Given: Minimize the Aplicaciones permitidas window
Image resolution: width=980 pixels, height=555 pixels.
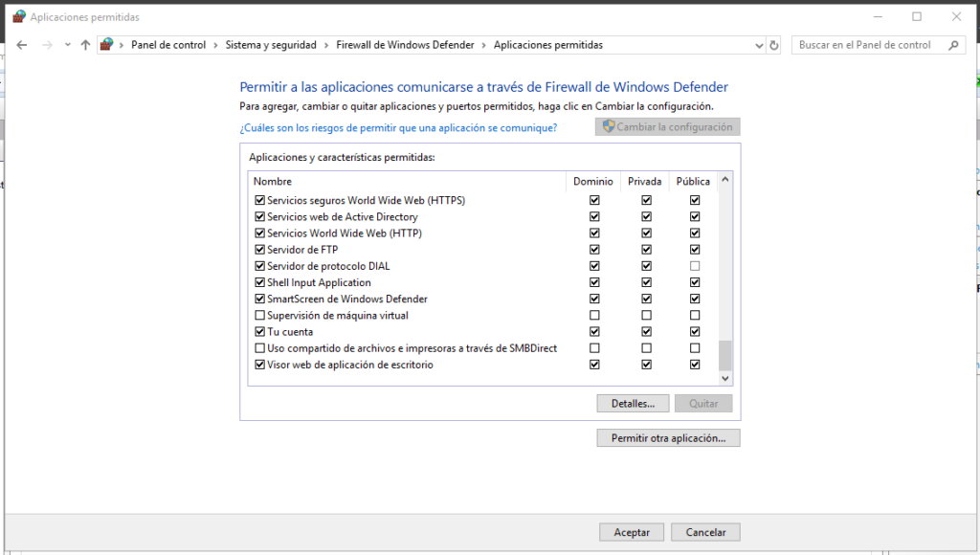Looking at the screenshot, I should point(879,17).
